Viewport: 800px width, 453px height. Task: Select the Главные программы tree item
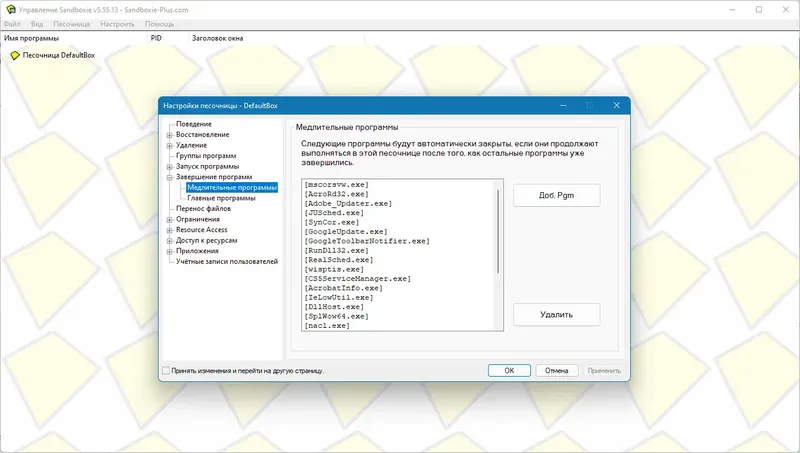[221, 198]
